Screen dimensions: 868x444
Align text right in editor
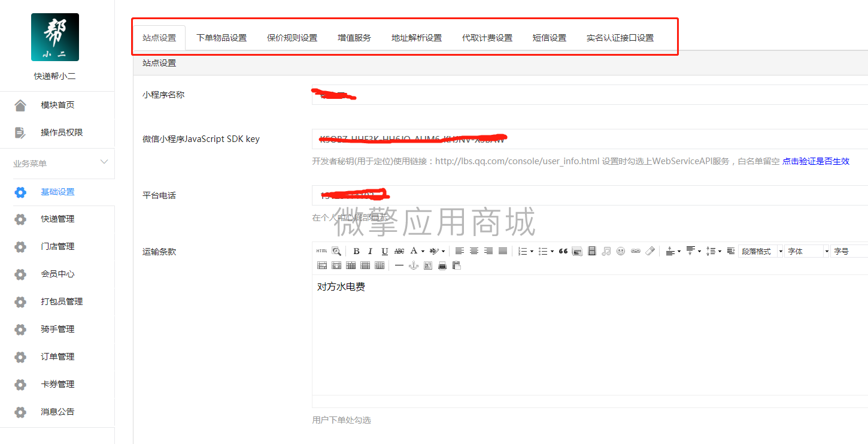488,251
